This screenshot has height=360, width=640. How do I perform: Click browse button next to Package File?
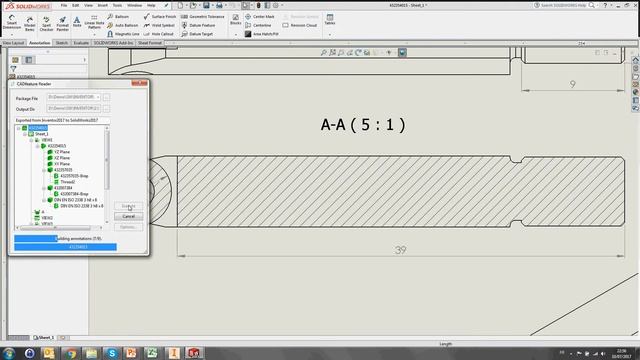point(106,98)
